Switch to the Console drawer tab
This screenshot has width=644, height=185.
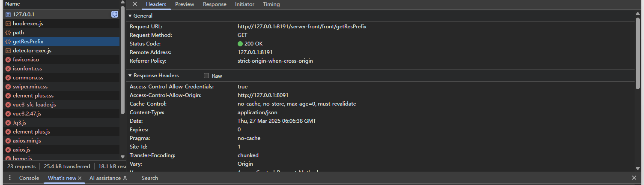(x=29, y=178)
